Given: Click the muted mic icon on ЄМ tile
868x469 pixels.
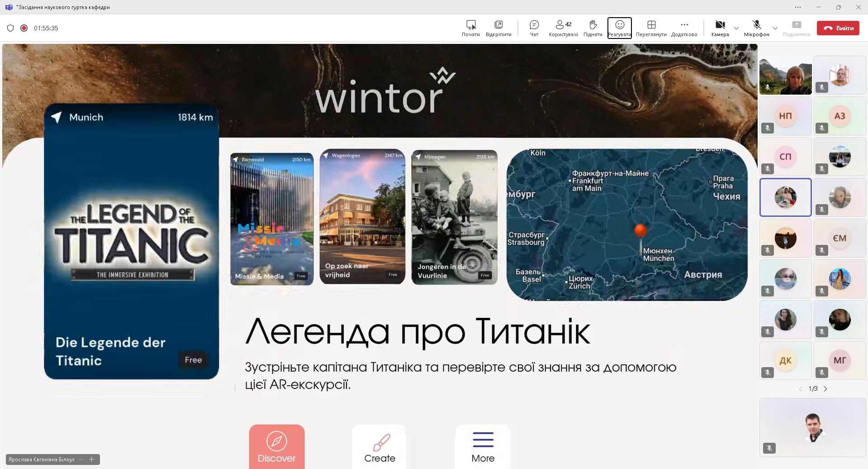Looking at the screenshot, I should [822, 250].
